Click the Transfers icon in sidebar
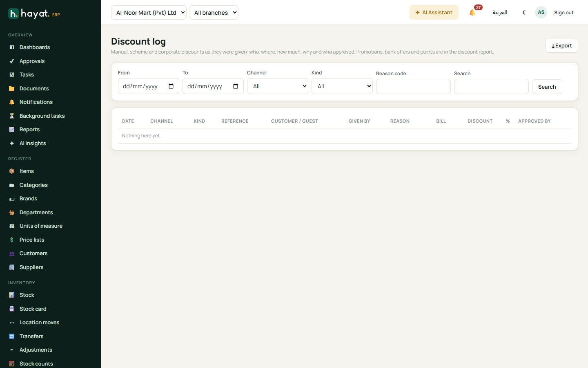 click(12, 337)
